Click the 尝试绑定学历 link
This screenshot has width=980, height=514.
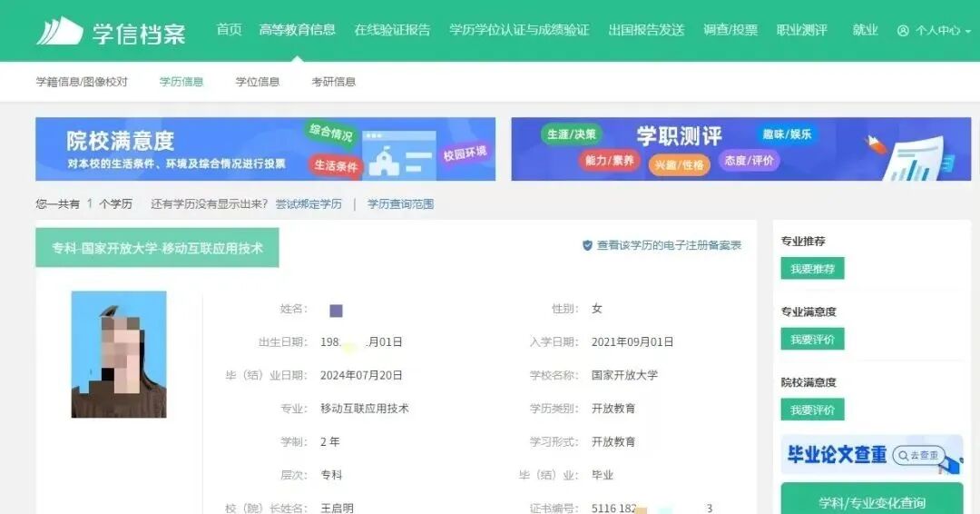tap(309, 203)
